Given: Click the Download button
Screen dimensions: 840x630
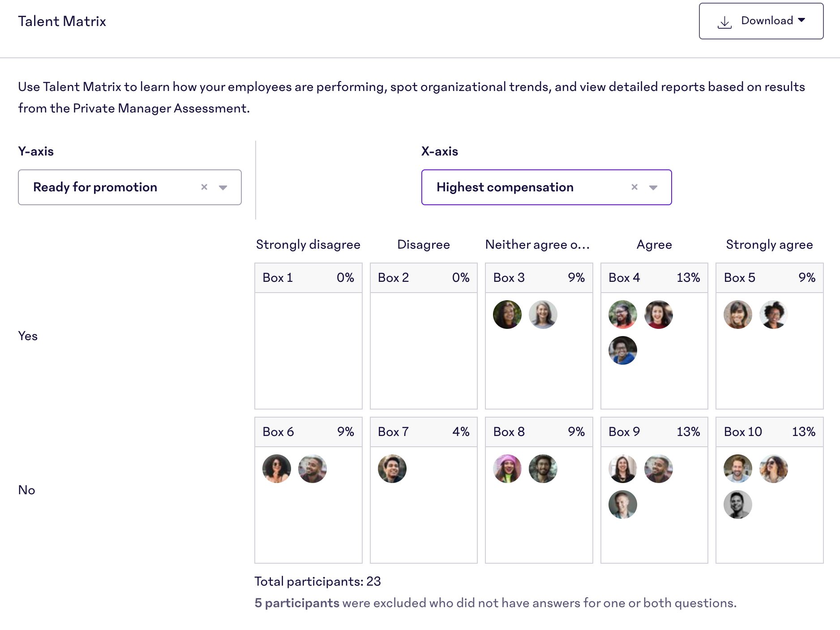Looking at the screenshot, I should [761, 21].
